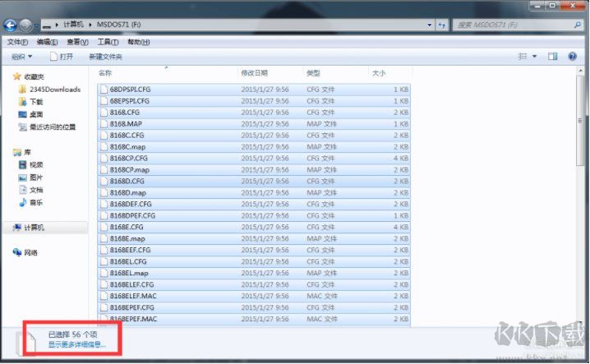
Task: Click 计算机 in the address breadcrumb
Action: coord(73,25)
